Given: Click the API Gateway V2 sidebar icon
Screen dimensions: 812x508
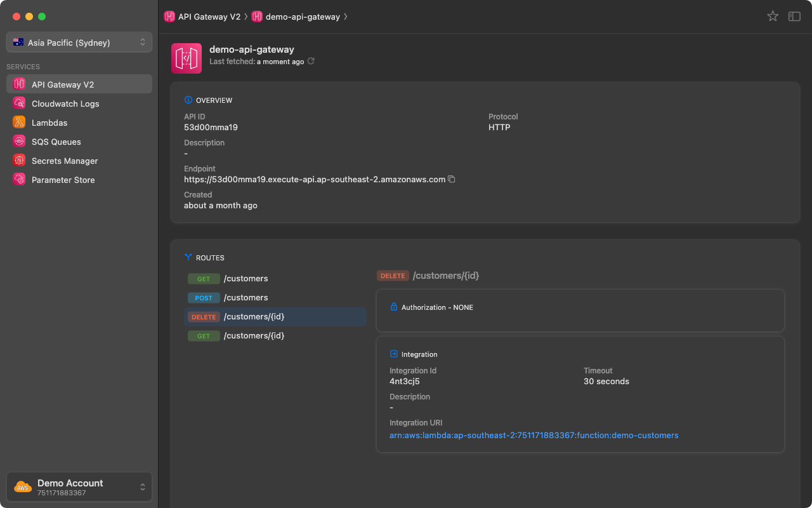Looking at the screenshot, I should [19, 84].
